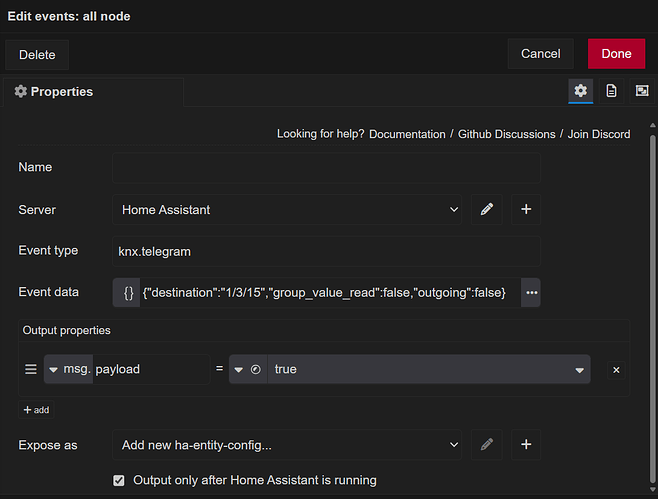Open the Server dropdown showing Home Assistant
The image size is (658, 499).
(287, 210)
